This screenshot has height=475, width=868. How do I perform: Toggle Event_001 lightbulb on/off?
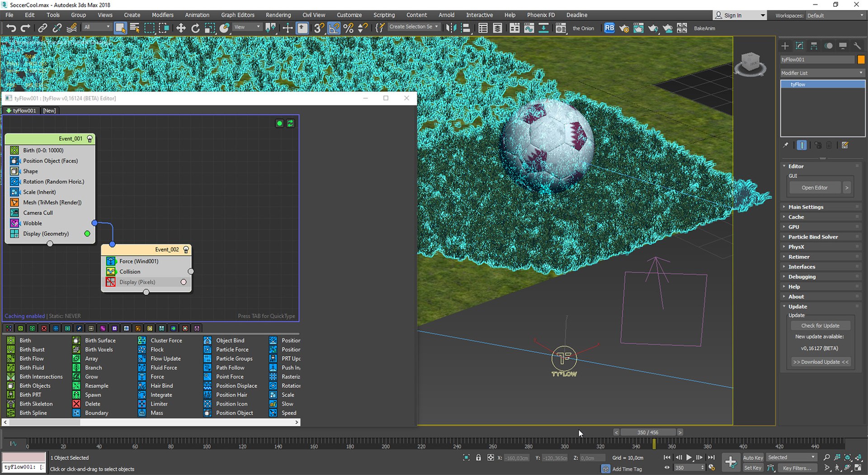[90, 139]
